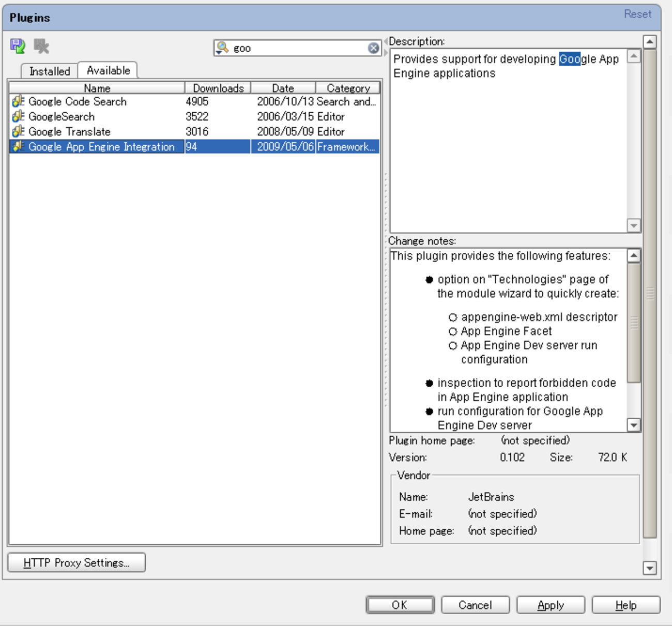Click "(not specified)" next to Plugin home page
The image size is (672, 626).
(x=536, y=440)
